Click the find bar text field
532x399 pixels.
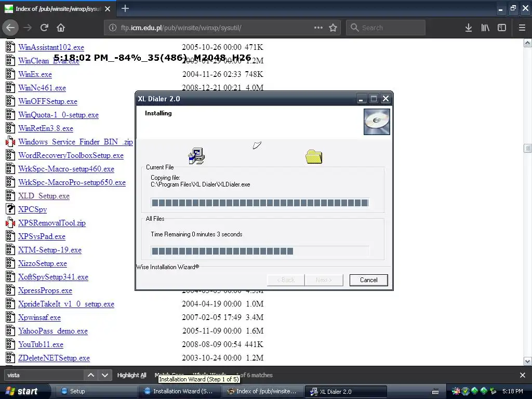(44, 375)
